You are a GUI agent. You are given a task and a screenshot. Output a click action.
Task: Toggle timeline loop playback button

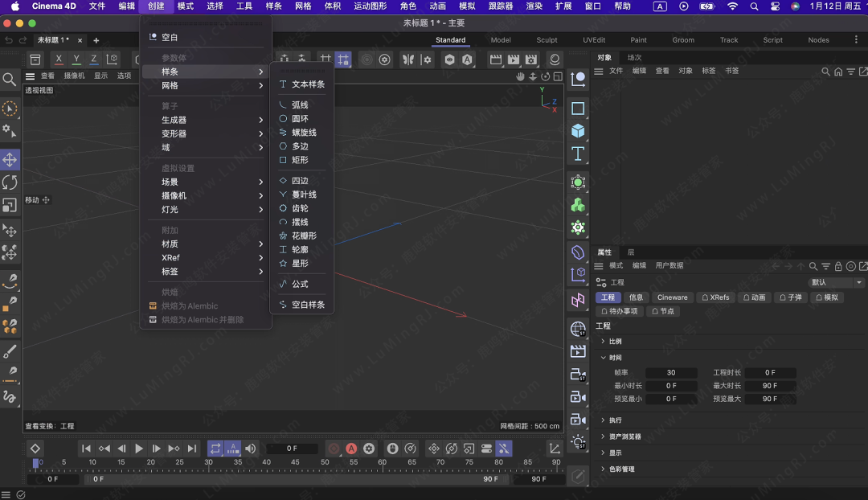pos(215,449)
